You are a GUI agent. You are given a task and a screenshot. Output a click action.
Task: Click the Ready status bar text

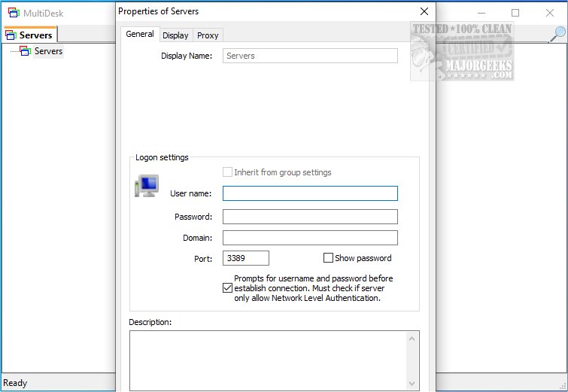[15, 383]
